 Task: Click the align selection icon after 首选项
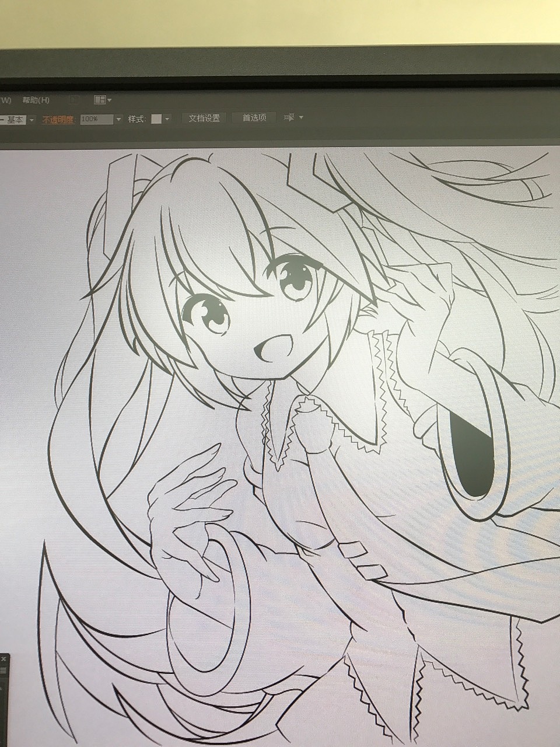[289, 117]
